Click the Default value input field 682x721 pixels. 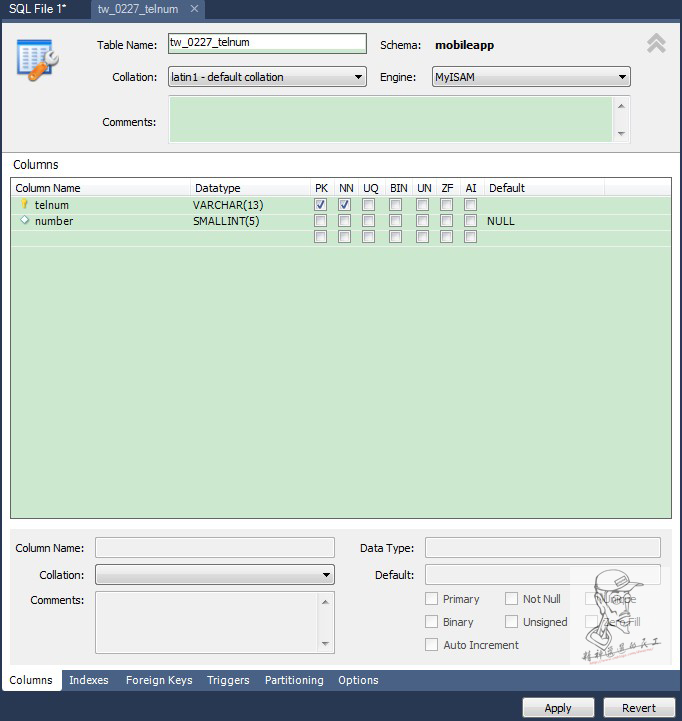click(543, 575)
